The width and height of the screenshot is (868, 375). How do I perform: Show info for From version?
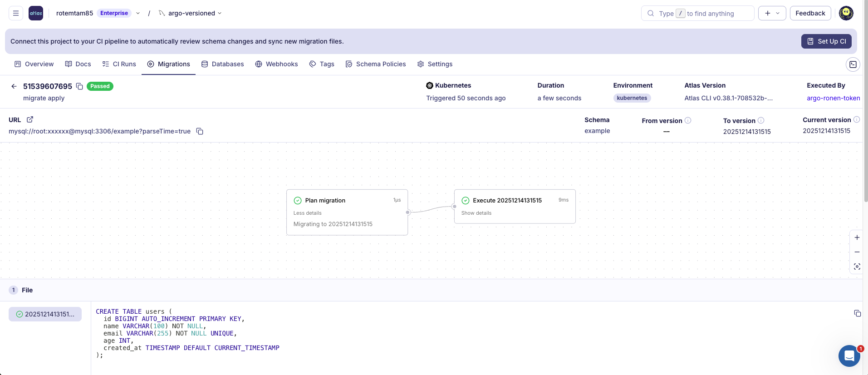[688, 120]
